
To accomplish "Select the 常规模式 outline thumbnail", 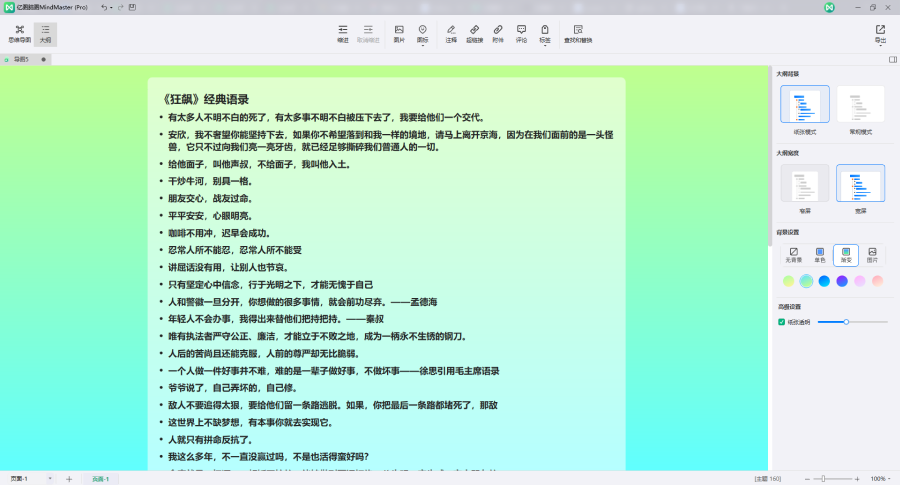I will click(x=860, y=109).
